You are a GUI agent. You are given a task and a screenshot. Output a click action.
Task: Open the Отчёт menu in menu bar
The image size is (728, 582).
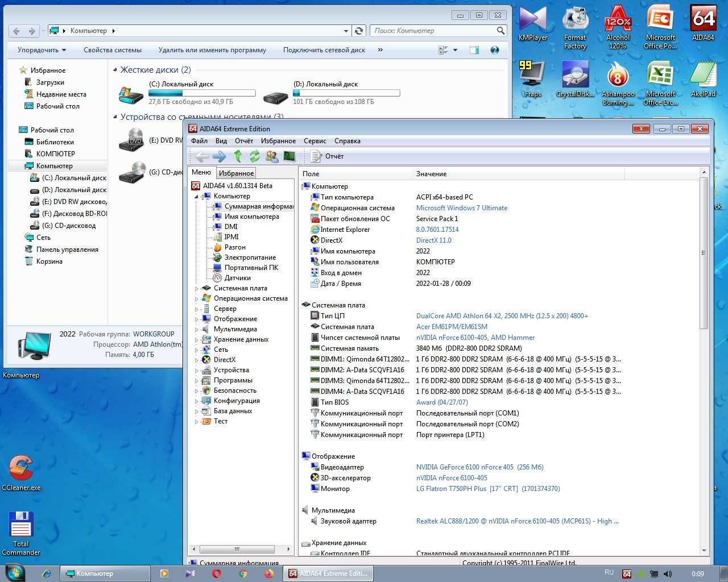click(x=244, y=141)
